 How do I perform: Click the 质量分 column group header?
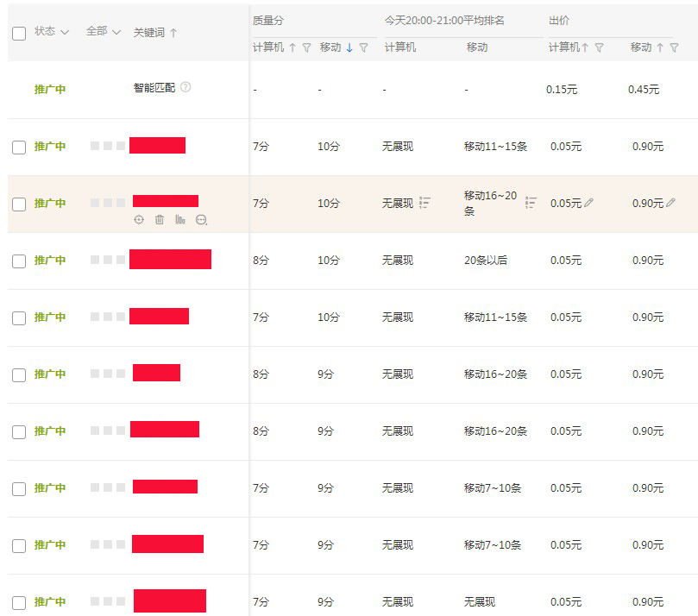(x=268, y=21)
